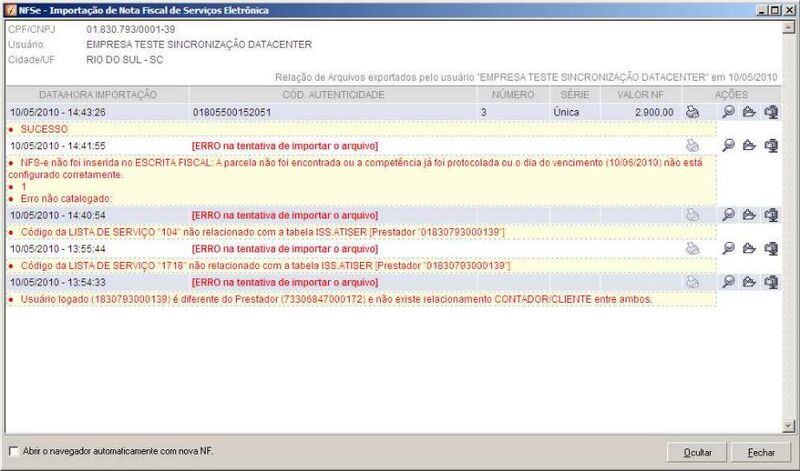View details with magnifier in 14:41:55 row
This screenshot has height=471, width=800.
[729, 146]
